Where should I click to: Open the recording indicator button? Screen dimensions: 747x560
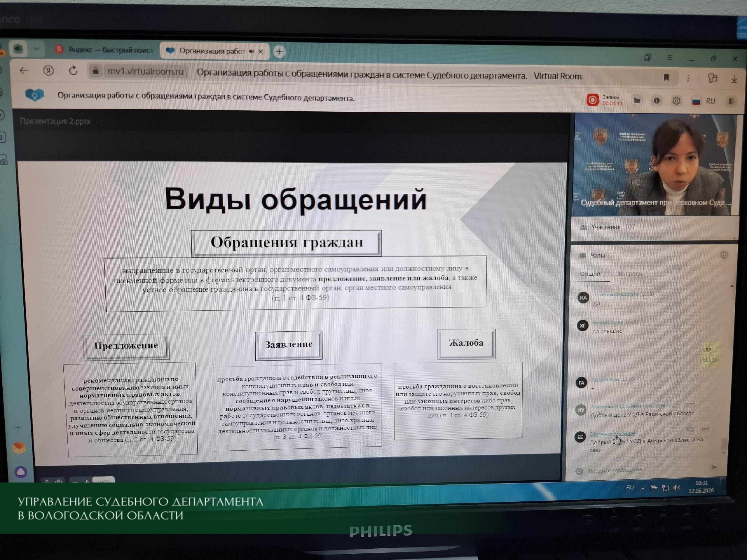(x=592, y=100)
